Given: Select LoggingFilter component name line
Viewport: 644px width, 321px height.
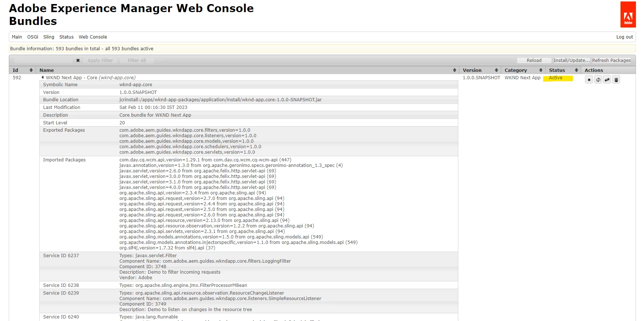Looking at the screenshot, I should tap(205, 261).
